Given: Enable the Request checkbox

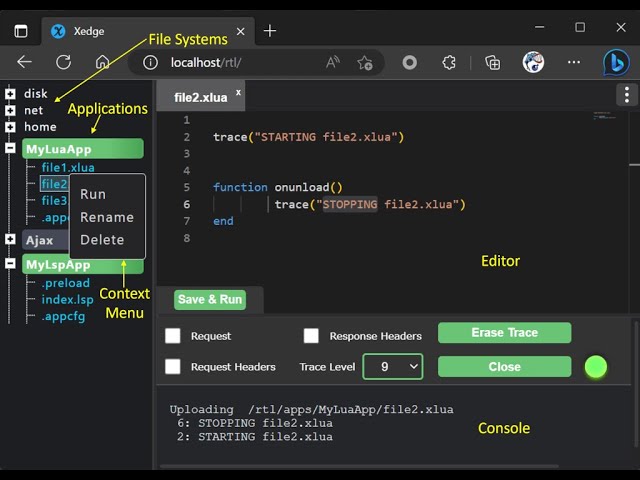Looking at the screenshot, I should click(x=173, y=336).
